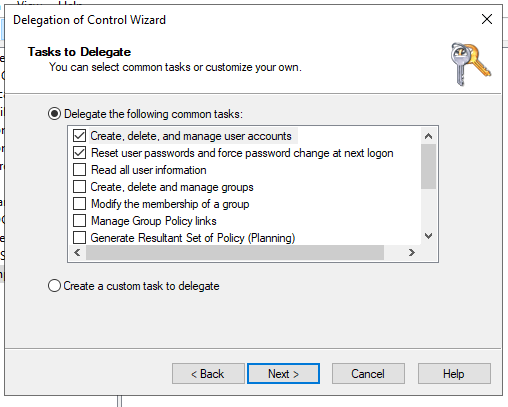Cancel the delegation wizard
508x407 pixels.
(368, 374)
